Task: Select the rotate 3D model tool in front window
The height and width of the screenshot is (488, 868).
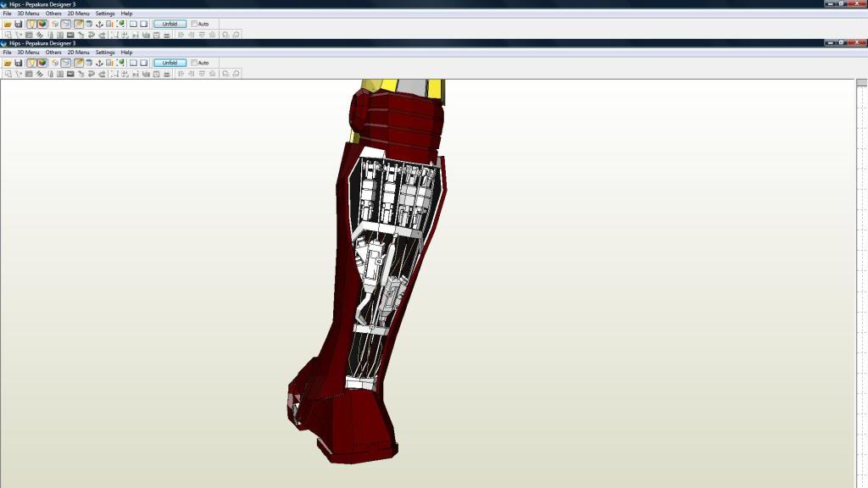Action: coord(55,63)
